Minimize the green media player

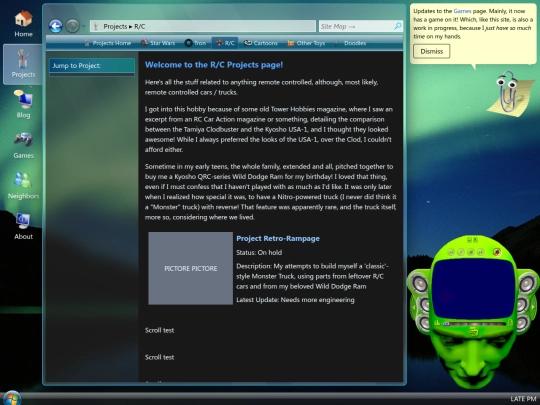[x=469, y=240]
